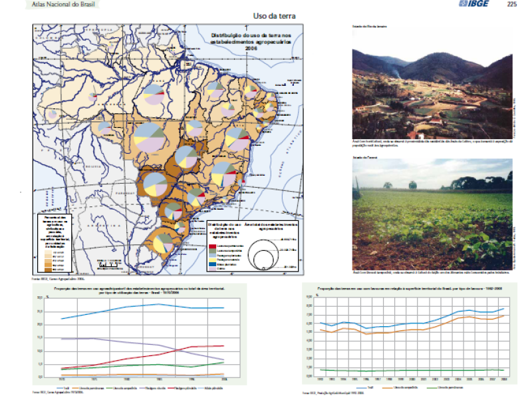The image size is (532, 416).
Task: Click the Amazonas pie chart
Action: point(92,97)
